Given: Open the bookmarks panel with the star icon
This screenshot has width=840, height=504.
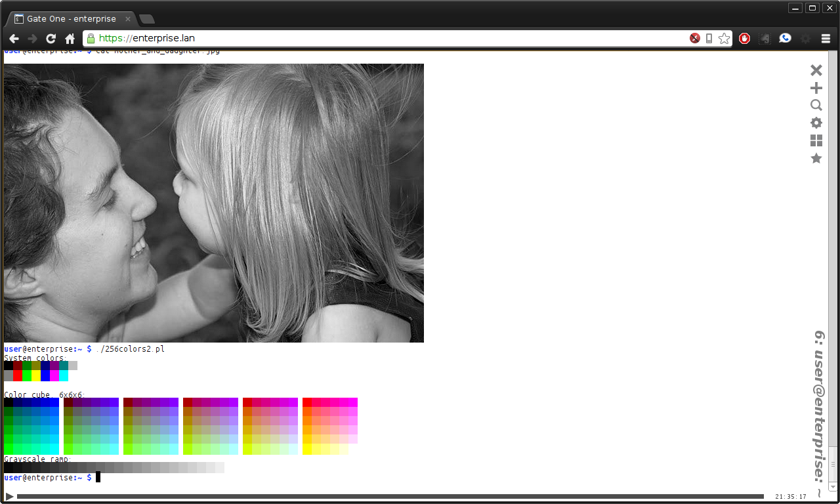Looking at the screenshot, I should [x=816, y=158].
